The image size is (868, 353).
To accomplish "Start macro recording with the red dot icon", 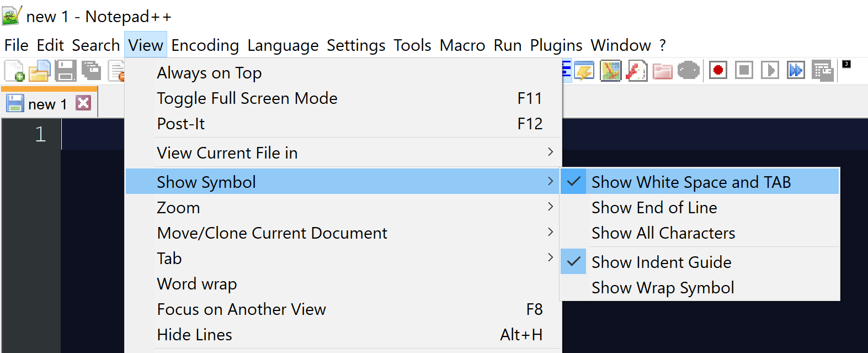I will click(718, 70).
